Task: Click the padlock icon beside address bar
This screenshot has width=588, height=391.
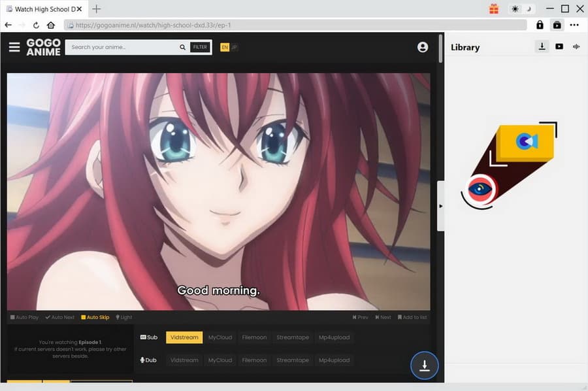Action: (x=540, y=25)
